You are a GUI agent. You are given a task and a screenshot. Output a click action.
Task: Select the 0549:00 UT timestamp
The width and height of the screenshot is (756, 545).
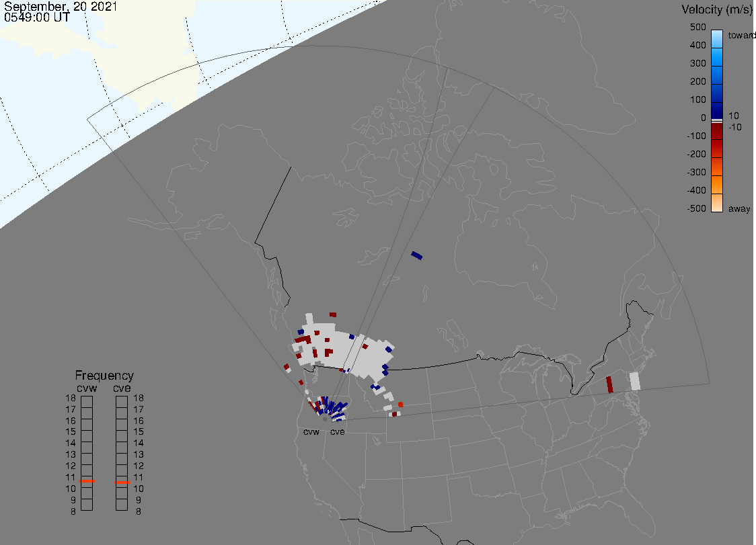click(x=36, y=17)
